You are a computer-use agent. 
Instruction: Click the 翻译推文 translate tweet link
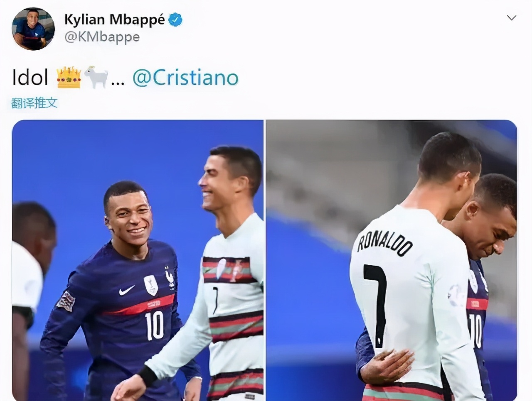(34, 103)
